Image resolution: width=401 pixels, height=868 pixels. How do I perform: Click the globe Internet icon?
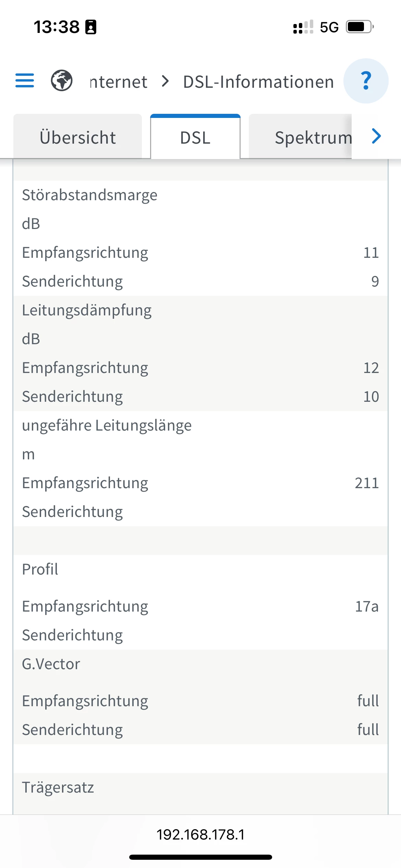(62, 81)
